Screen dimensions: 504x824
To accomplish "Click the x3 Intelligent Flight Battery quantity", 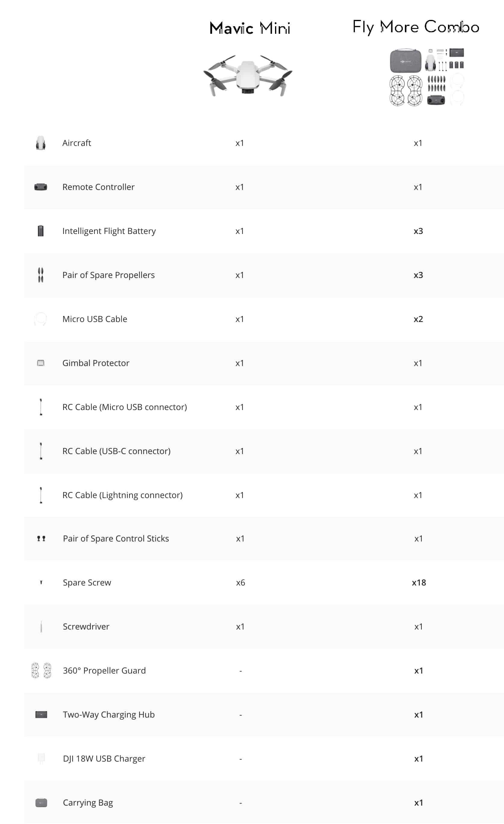I will pyautogui.click(x=418, y=231).
